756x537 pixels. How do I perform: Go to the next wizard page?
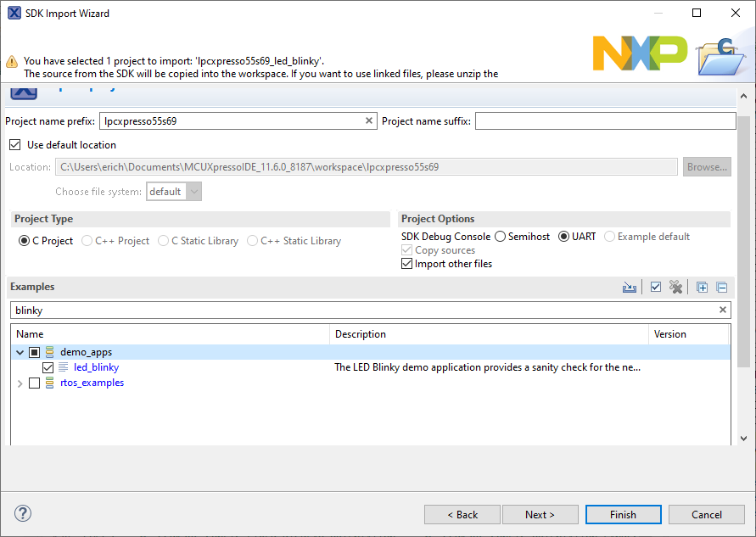pyautogui.click(x=540, y=514)
